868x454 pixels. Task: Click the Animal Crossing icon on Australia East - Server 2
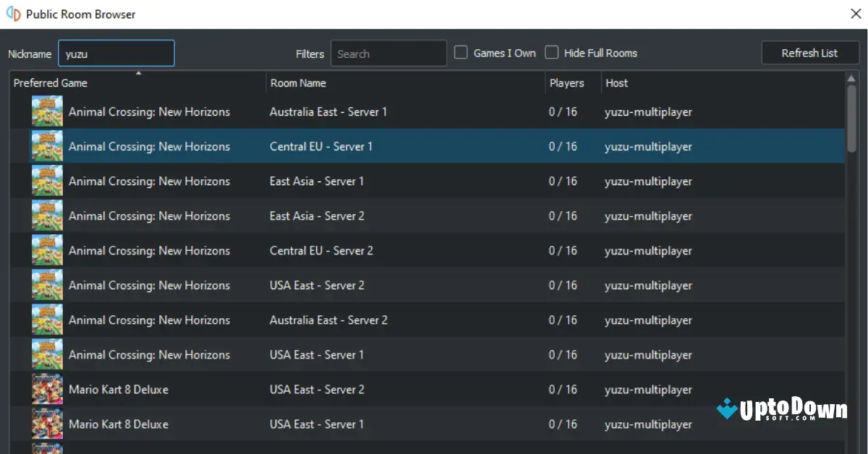click(x=47, y=320)
